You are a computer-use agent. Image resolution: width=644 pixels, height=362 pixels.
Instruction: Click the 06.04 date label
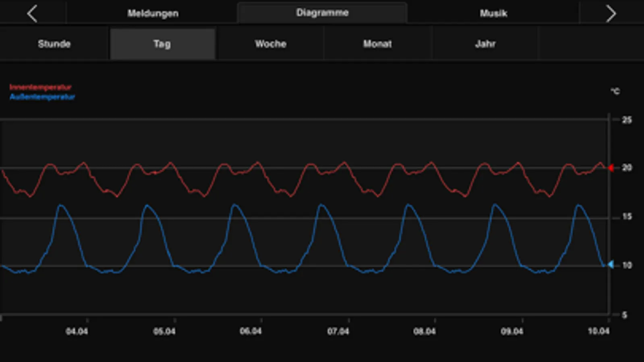click(x=251, y=331)
